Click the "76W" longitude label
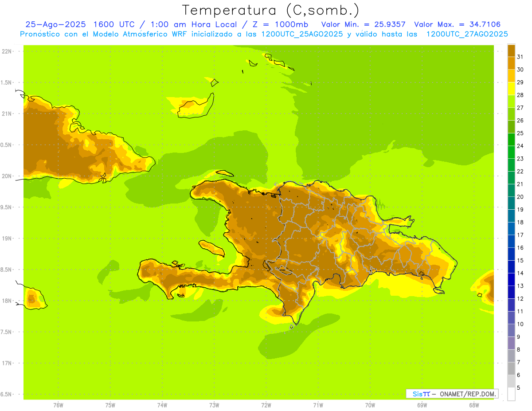Screen dimensions: 532x411 pyautogui.click(x=58, y=405)
